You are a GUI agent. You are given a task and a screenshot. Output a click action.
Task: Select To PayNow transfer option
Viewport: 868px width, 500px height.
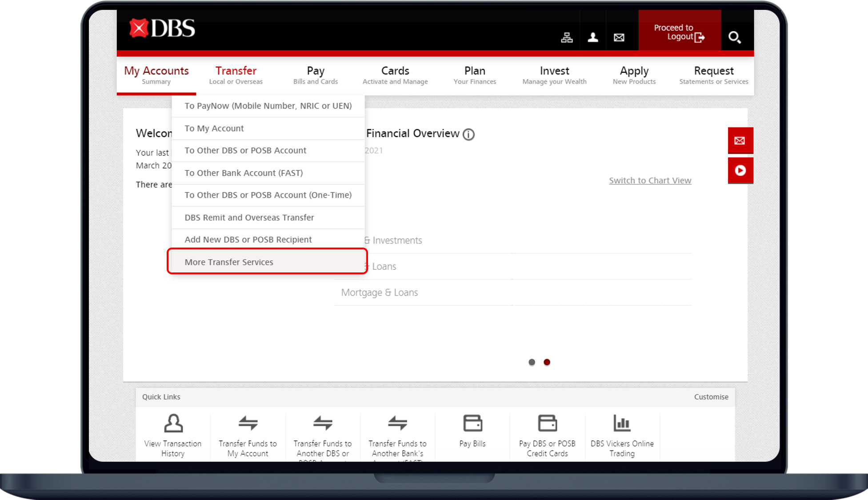tap(268, 106)
